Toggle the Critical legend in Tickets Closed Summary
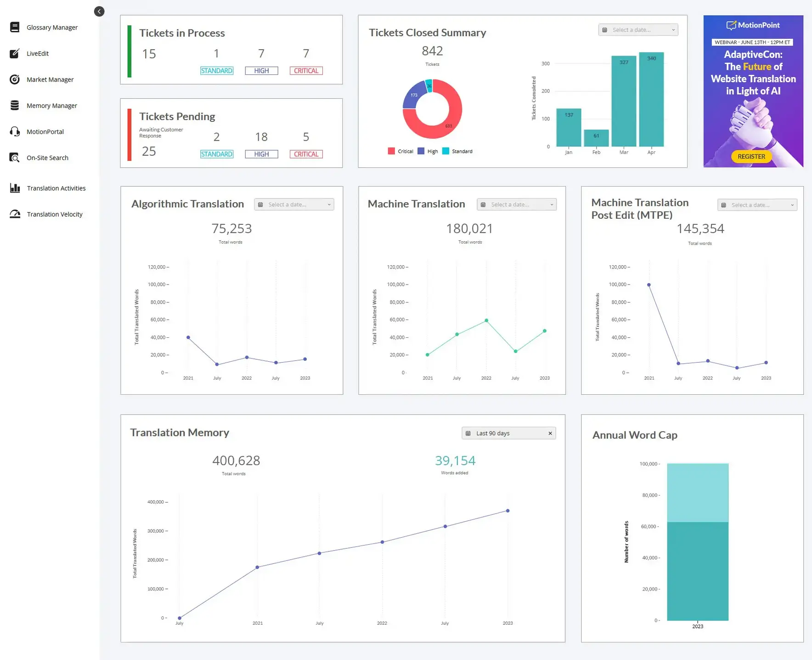 400,151
